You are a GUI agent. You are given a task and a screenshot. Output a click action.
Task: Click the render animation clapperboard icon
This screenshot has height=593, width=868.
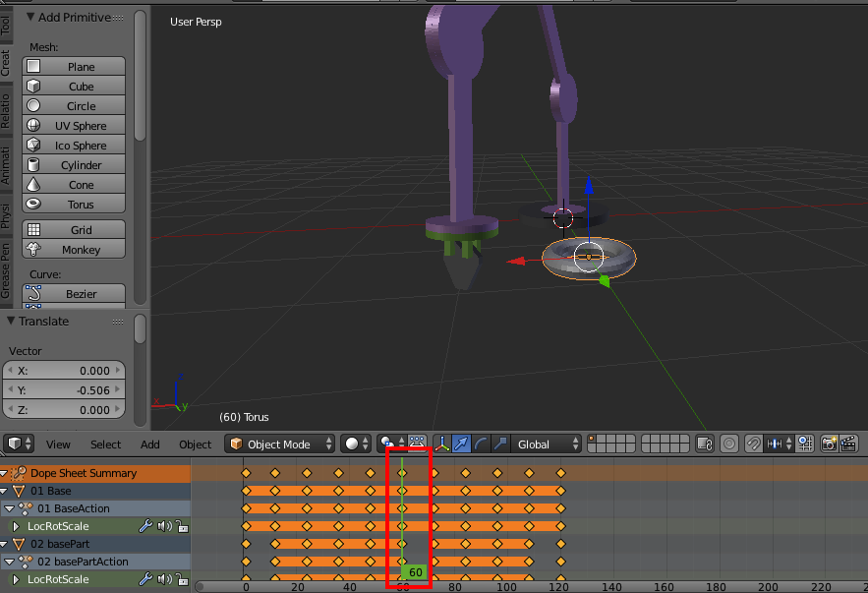848,445
